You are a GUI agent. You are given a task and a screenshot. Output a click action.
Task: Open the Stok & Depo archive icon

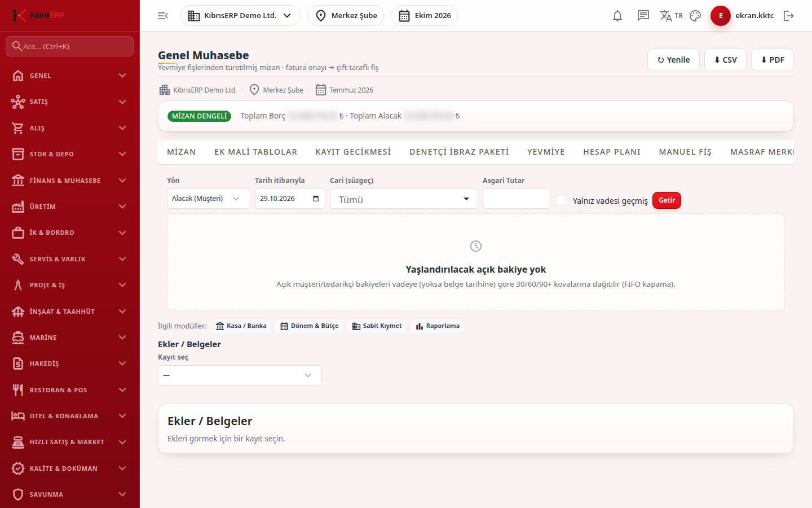click(x=18, y=154)
